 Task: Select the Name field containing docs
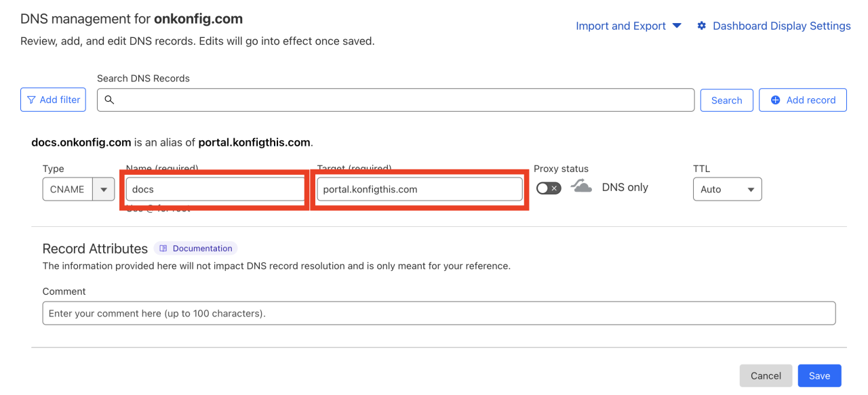click(214, 189)
